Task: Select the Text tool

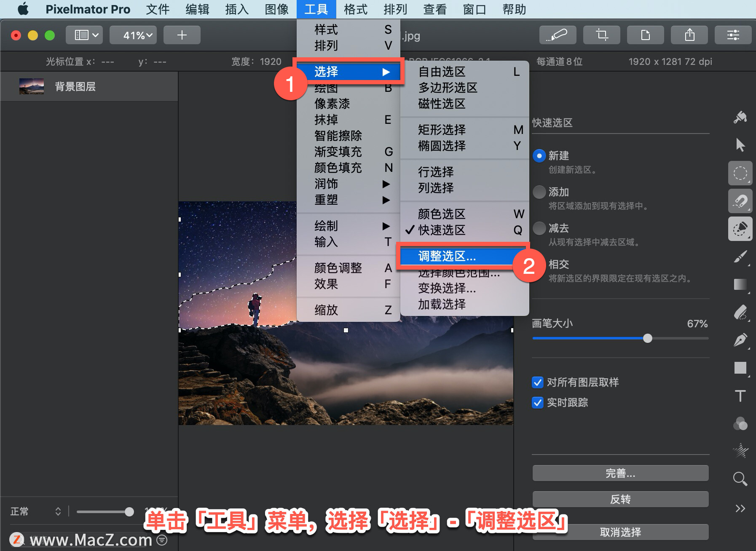Action: coord(740,396)
